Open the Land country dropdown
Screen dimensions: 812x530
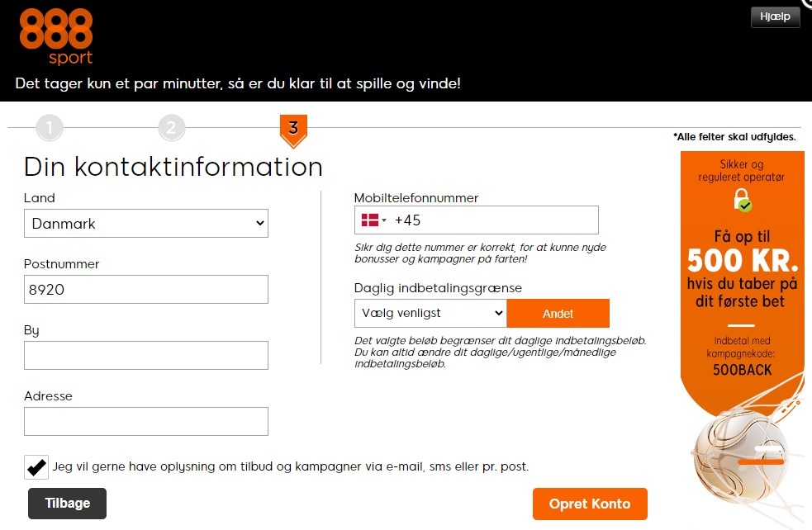point(146,223)
